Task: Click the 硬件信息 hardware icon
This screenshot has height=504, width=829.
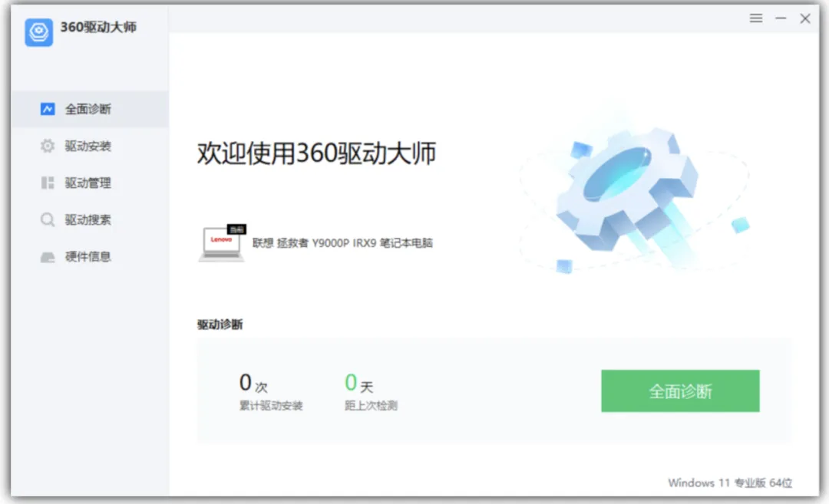Action: (x=48, y=257)
